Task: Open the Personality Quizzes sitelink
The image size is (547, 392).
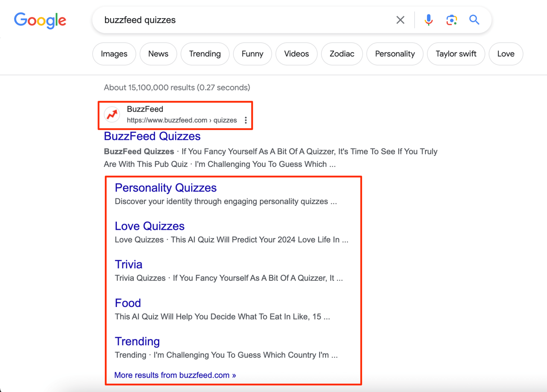Action: (166, 188)
